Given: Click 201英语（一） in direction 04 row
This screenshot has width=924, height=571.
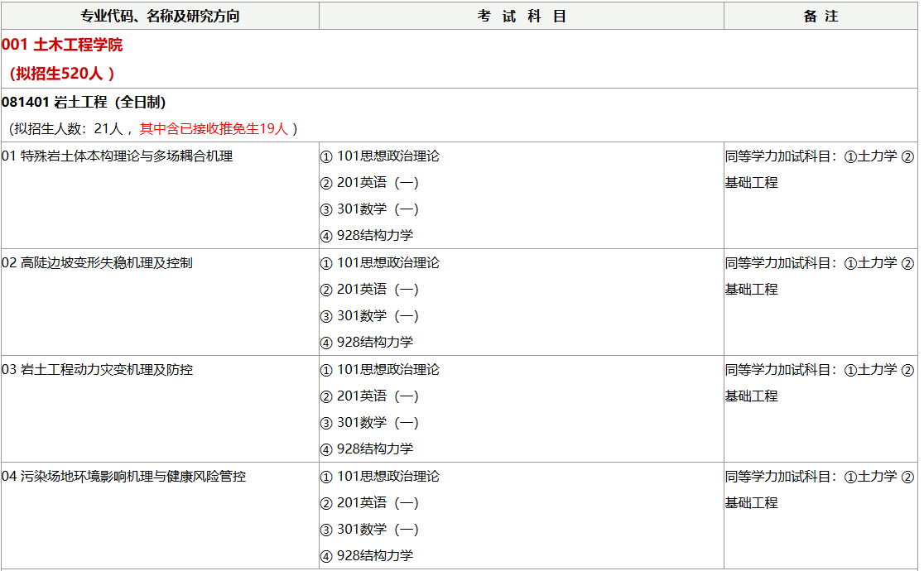Looking at the screenshot, I should [x=378, y=502].
